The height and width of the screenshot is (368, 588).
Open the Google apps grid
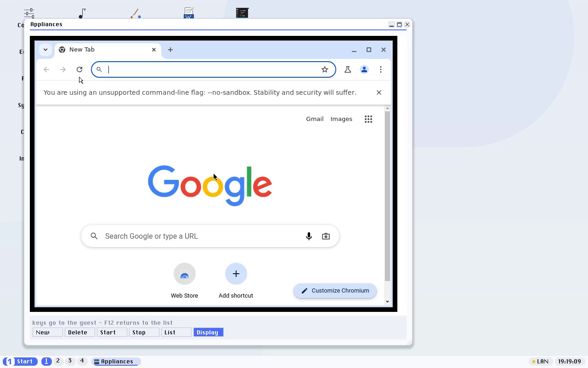368,119
